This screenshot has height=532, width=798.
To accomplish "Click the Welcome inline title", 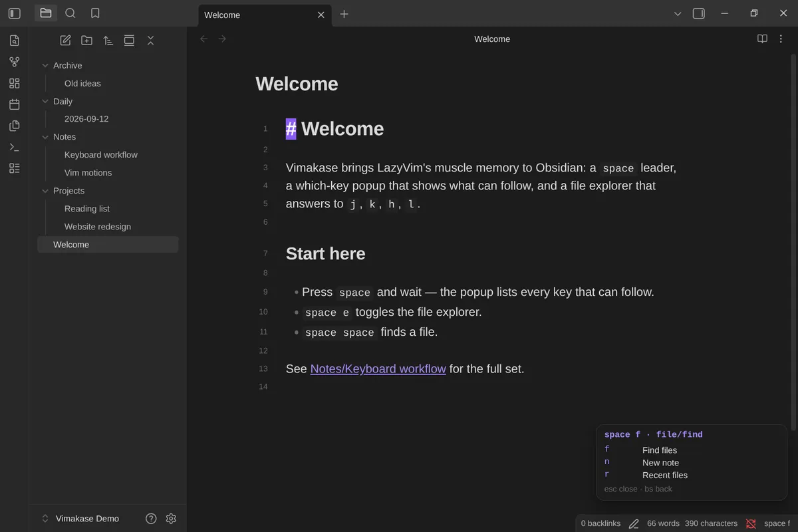I will tap(297, 84).
